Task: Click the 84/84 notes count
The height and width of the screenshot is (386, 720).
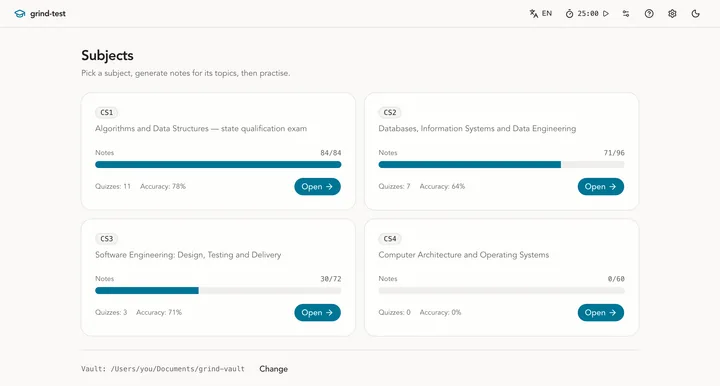Action: (x=331, y=153)
